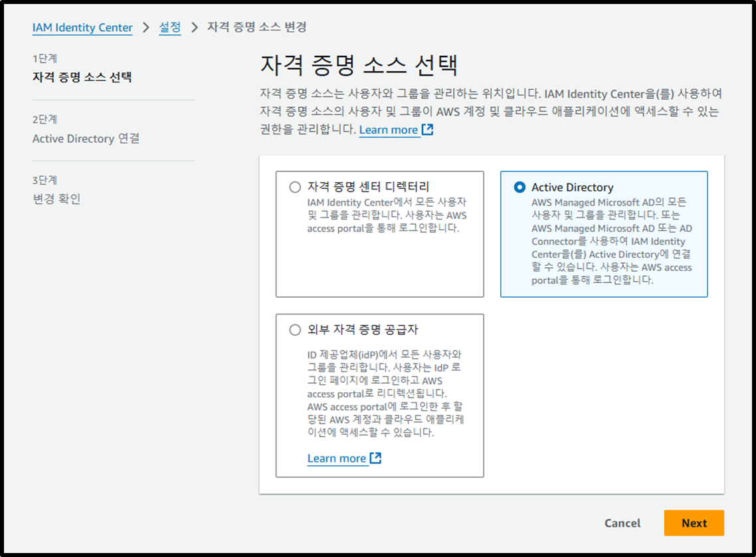
Task: Click the 3단계 step label
Action: [45, 180]
